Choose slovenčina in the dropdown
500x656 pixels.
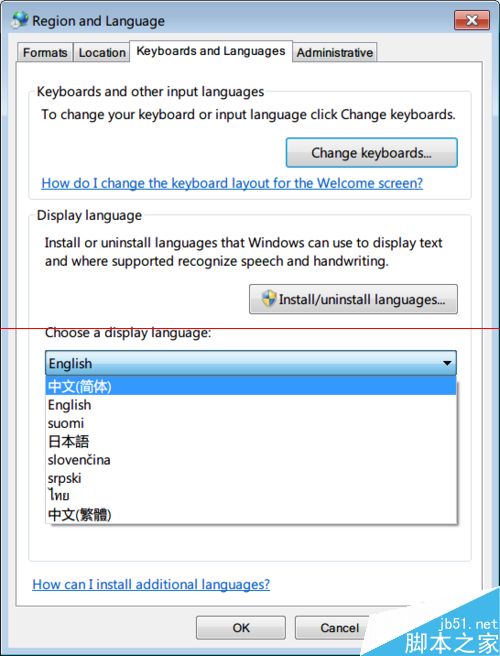tap(251, 460)
